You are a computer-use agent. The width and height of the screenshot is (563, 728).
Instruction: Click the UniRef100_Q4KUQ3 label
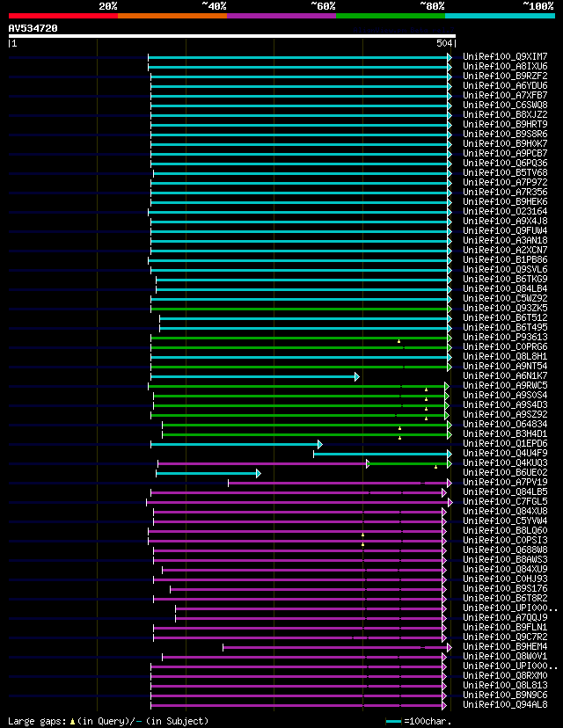coord(505,462)
